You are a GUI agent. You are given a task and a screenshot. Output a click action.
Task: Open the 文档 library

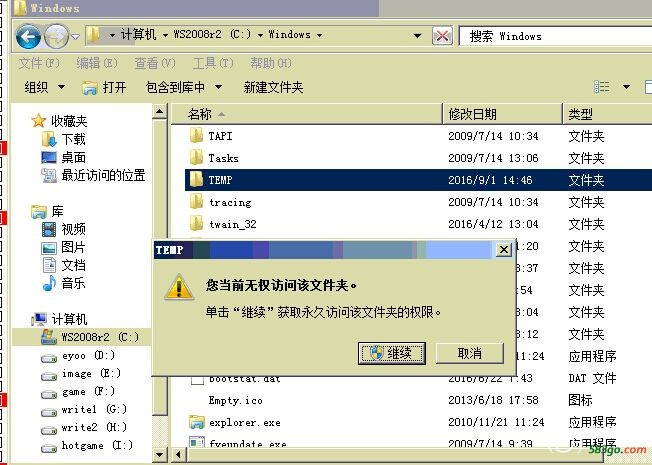pos(64,265)
